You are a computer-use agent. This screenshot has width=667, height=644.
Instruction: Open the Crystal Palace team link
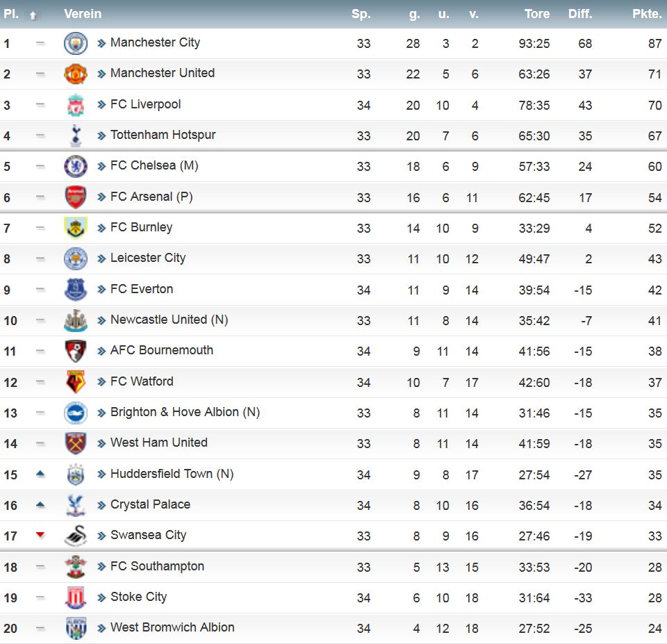(x=150, y=504)
